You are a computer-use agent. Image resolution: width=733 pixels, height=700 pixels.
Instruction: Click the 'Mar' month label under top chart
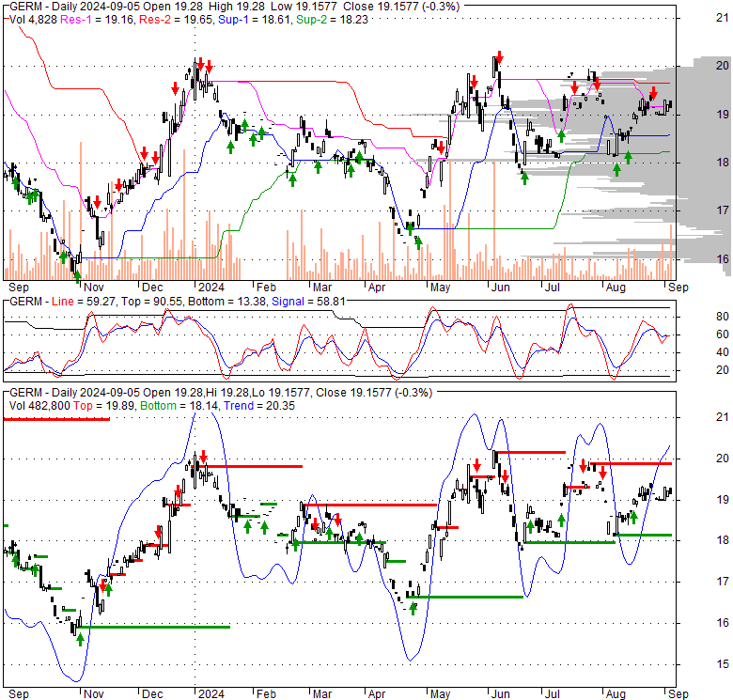click(321, 288)
